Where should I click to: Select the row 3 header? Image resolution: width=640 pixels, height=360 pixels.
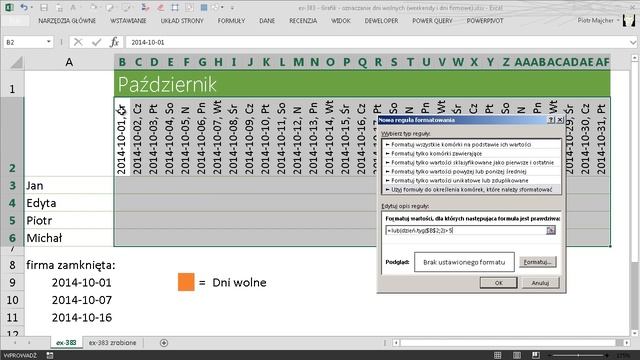click(12, 186)
